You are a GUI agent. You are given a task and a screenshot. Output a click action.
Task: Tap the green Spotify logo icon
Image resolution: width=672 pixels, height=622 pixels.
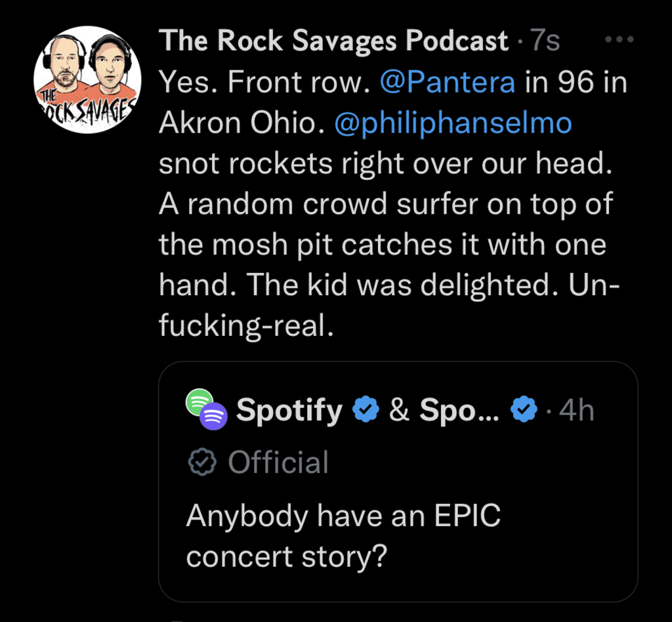[x=199, y=400]
